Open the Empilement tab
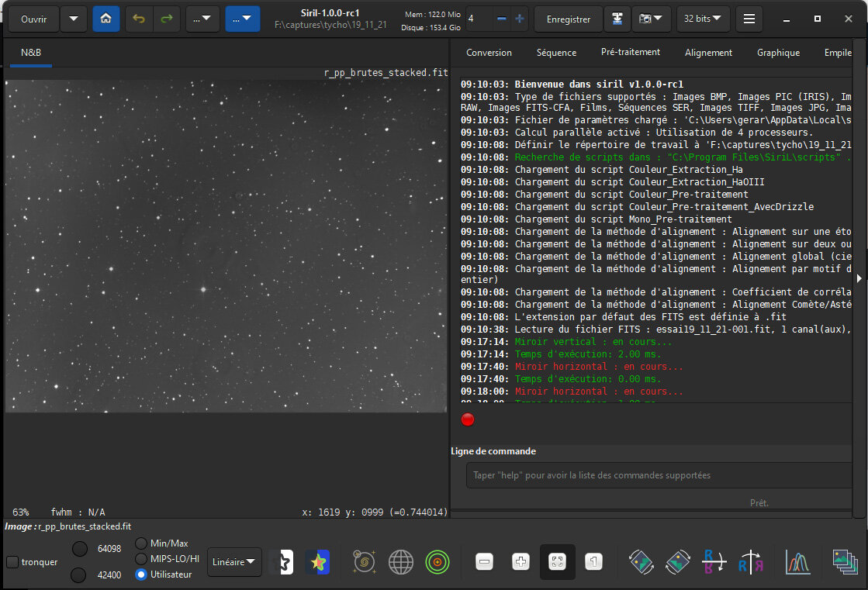 838,53
